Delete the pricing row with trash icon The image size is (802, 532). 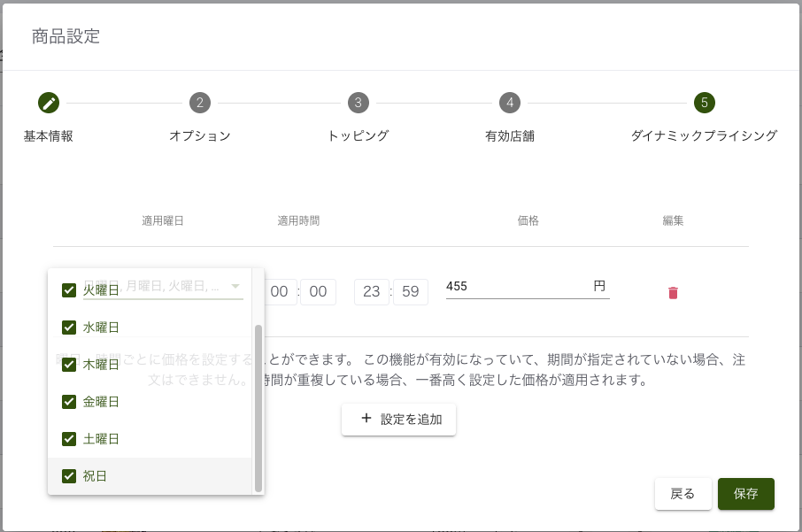(673, 293)
